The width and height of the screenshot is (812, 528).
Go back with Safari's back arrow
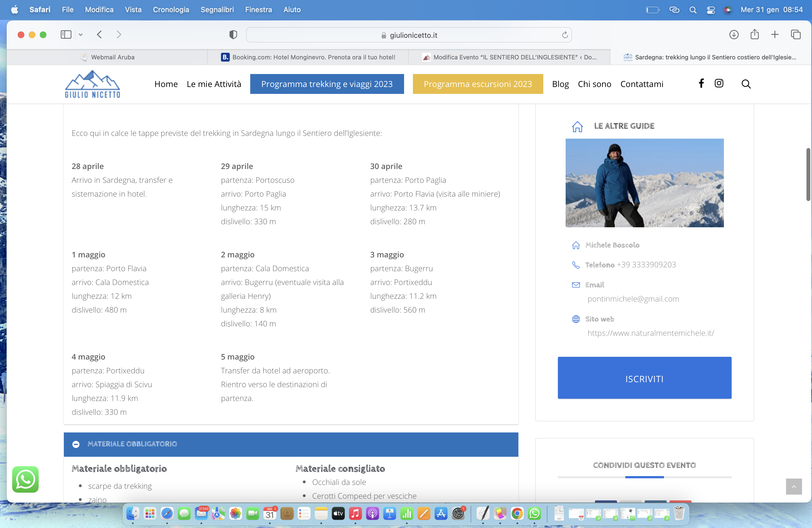click(x=99, y=35)
